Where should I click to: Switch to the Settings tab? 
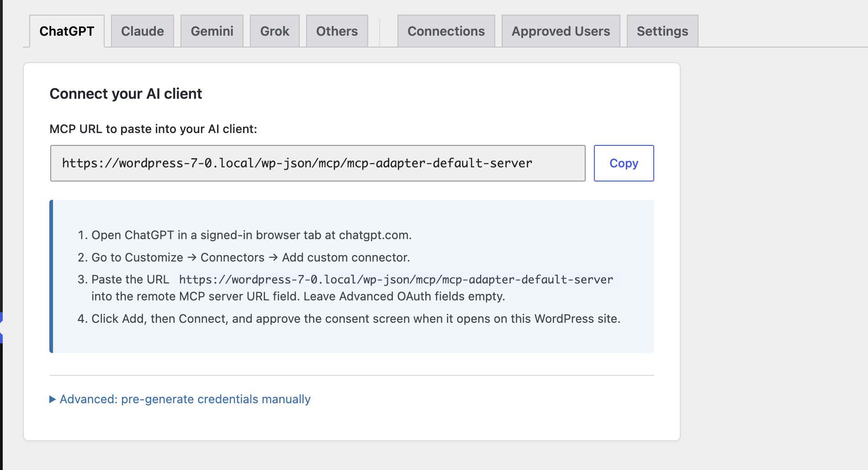662,31
